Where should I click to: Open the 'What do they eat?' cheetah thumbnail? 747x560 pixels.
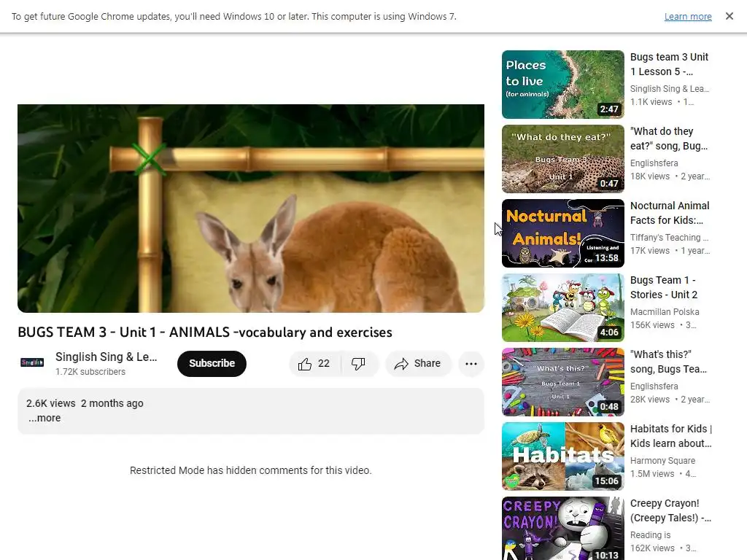tap(562, 158)
